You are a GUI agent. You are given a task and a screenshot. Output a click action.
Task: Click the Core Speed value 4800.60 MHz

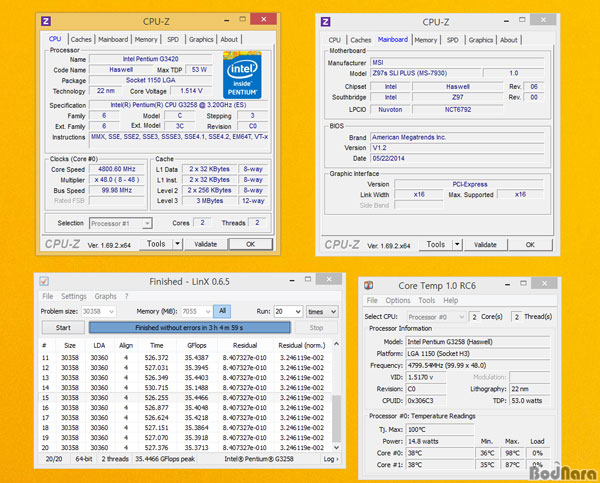[x=117, y=169]
